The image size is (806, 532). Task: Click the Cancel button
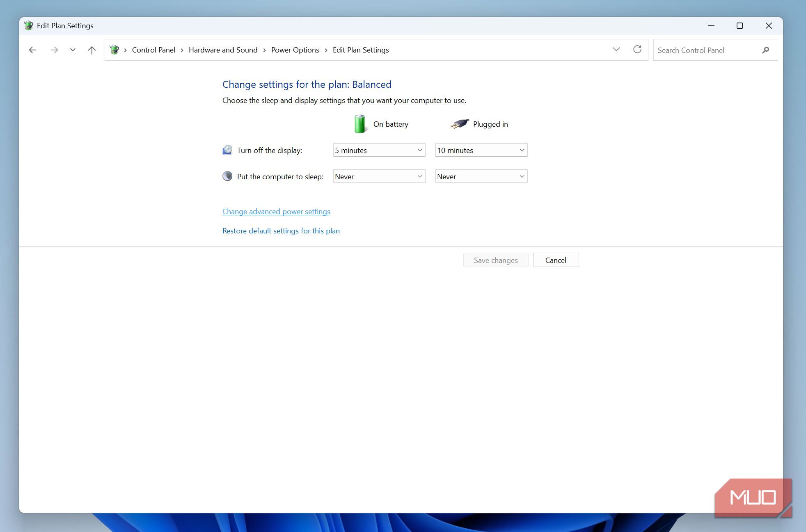[x=556, y=260]
